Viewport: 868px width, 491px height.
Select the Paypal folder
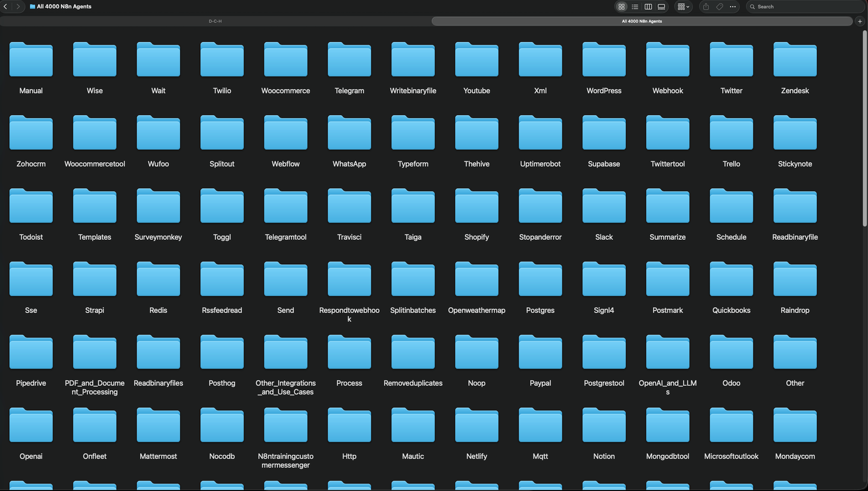pos(540,353)
